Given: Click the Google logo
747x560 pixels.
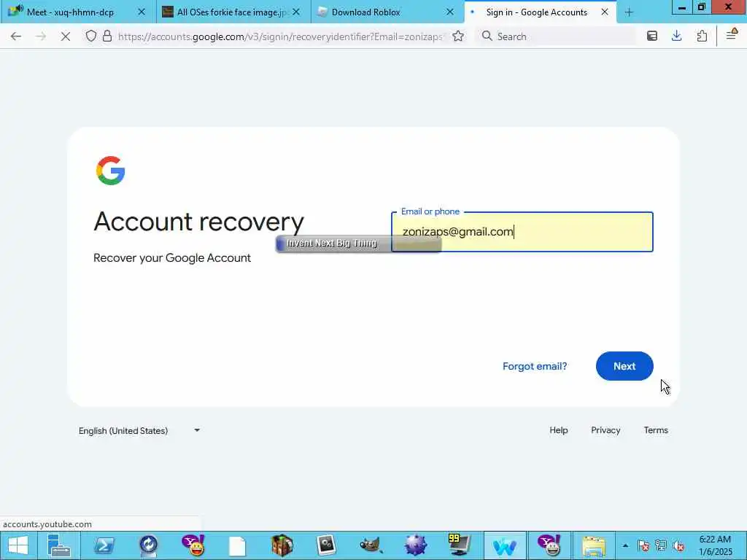Looking at the screenshot, I should pos(111,171).
